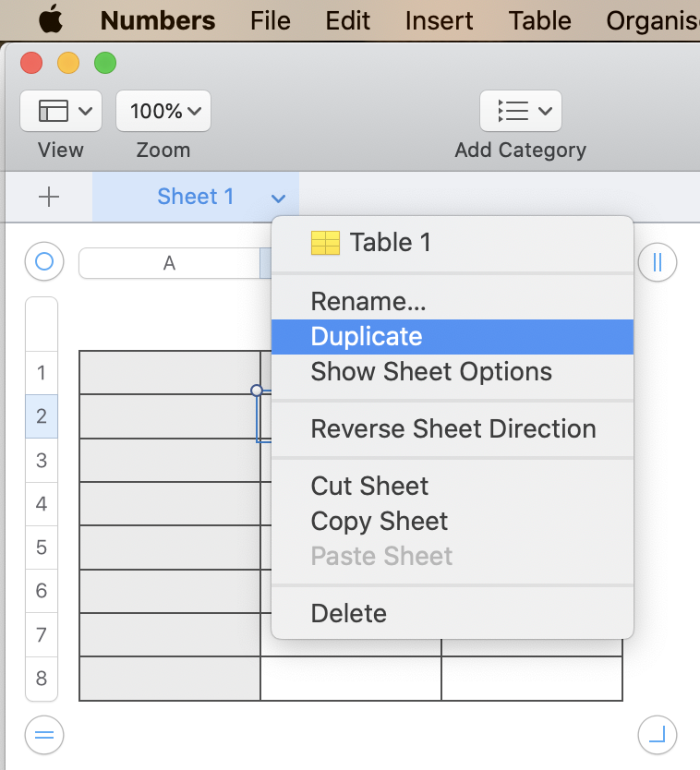Select column A header

coord(169,263)
